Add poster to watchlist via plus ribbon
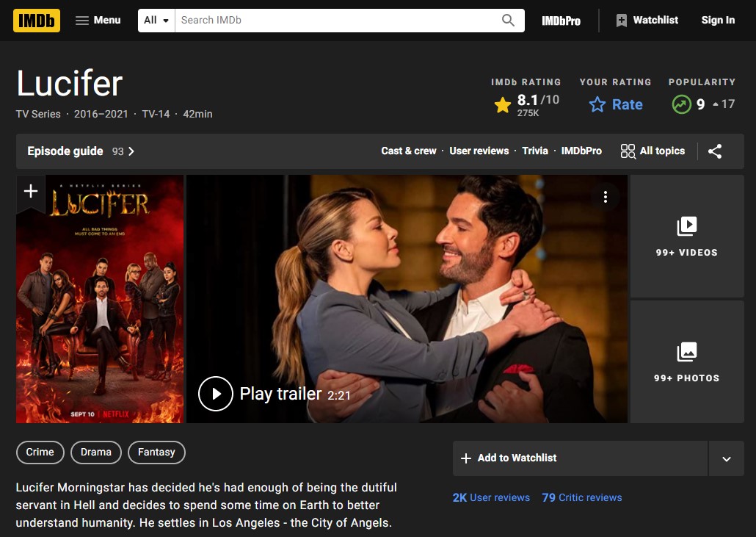Viewport: 756px width, 537px height. [31, 191]
